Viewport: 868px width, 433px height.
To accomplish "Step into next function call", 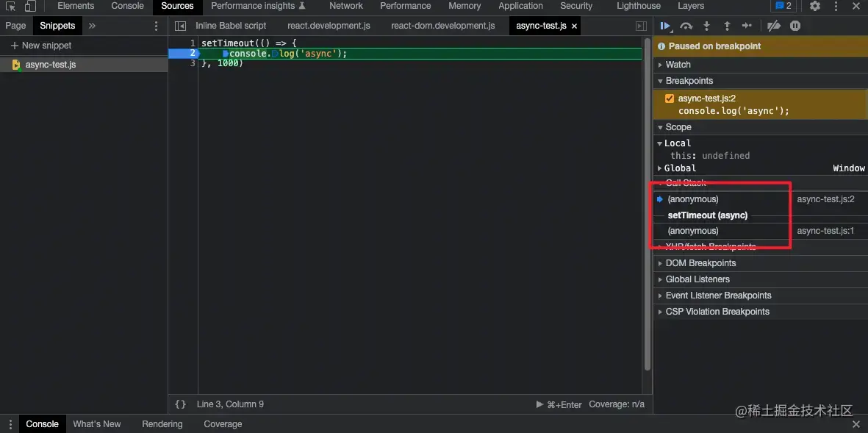I will [x=706, y=26].
